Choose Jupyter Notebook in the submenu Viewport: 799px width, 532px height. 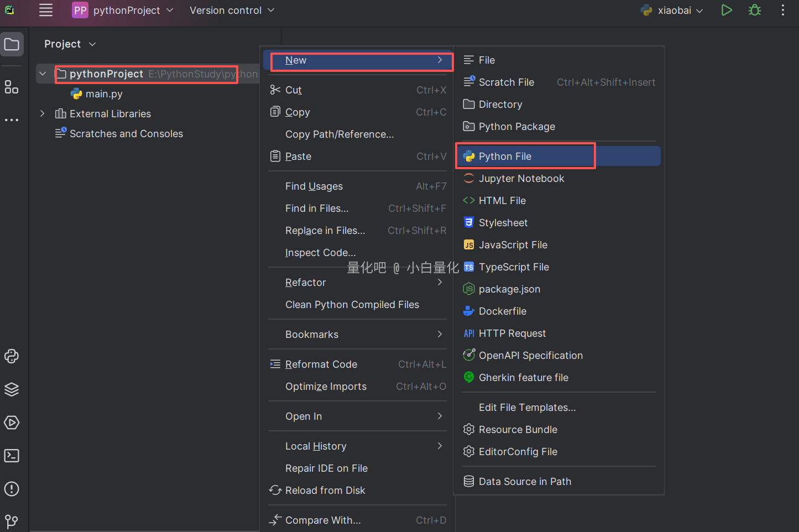(x=521, y=179)
